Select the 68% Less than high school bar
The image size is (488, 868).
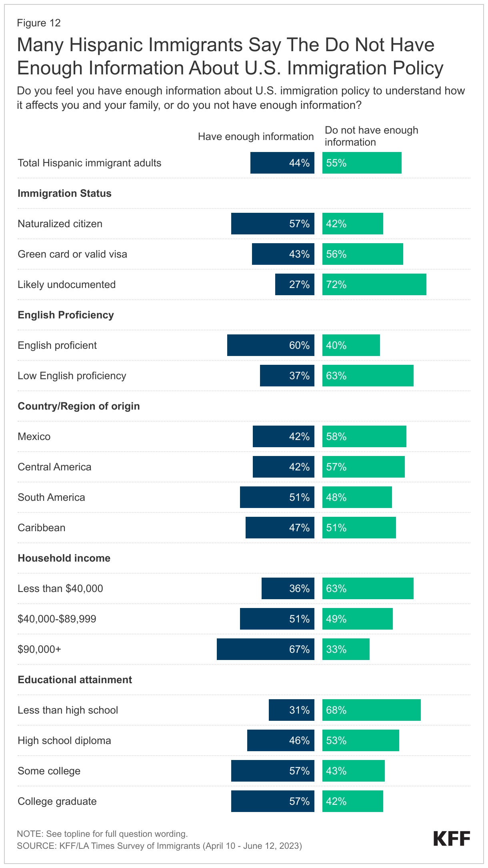[371, 710]
